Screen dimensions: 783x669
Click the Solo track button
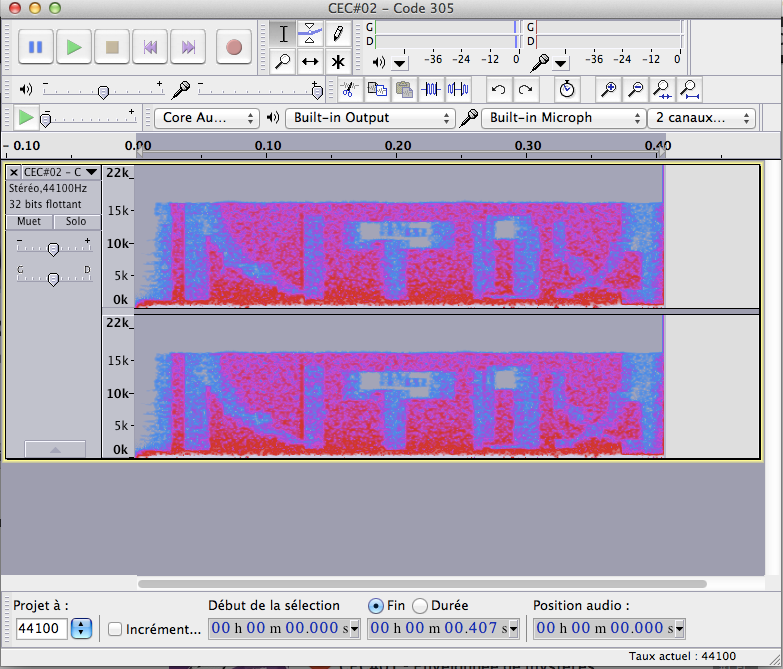click(76, 222)
